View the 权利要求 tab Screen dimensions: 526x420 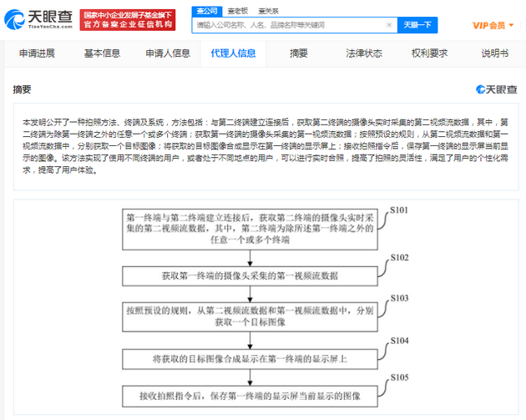(429, 53)
